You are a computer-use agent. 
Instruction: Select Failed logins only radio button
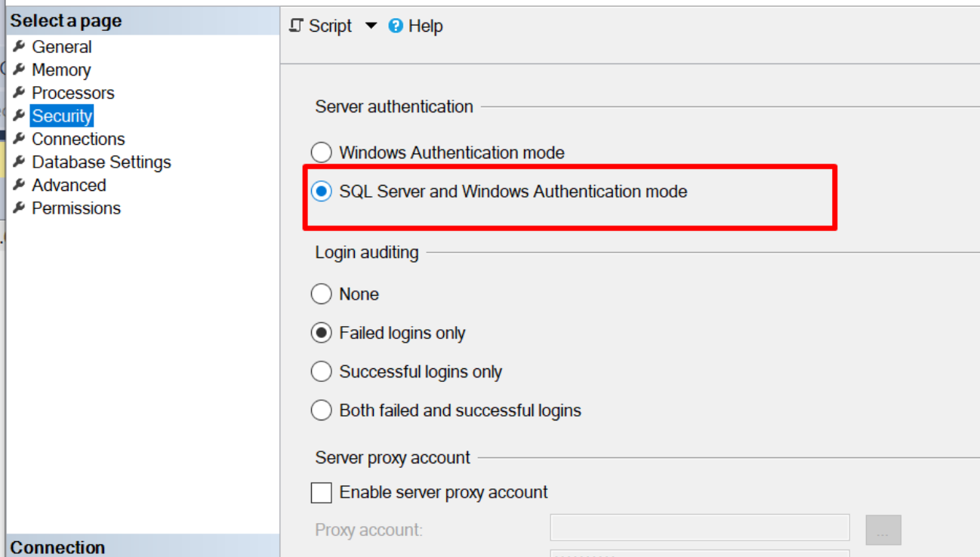click(x=322, y=333)
